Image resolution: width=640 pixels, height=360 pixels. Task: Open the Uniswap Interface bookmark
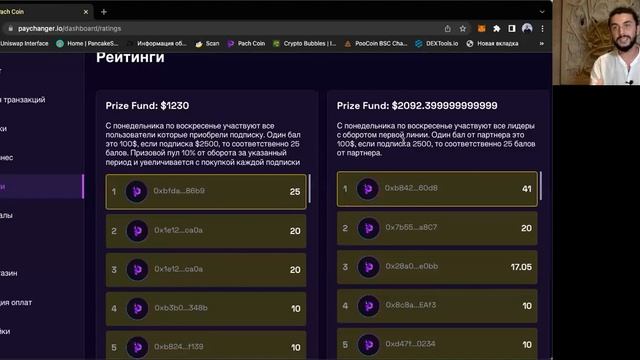pos(24,43)
